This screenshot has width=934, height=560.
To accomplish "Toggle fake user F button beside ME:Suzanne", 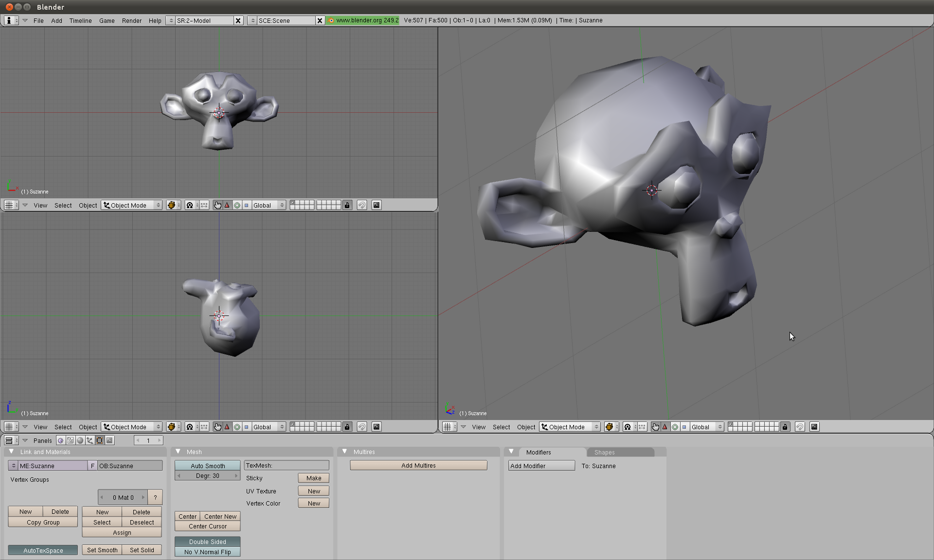I will pos(92,466).
